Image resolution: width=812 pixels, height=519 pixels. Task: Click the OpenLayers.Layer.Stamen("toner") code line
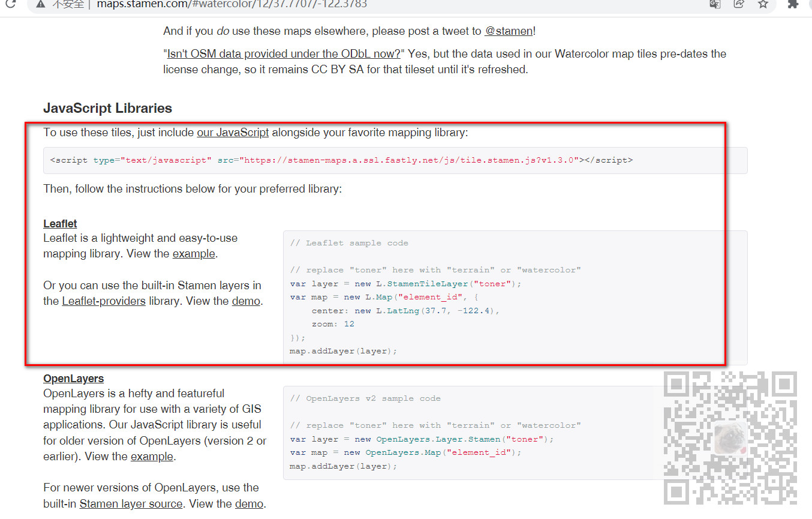click(422, 439)
